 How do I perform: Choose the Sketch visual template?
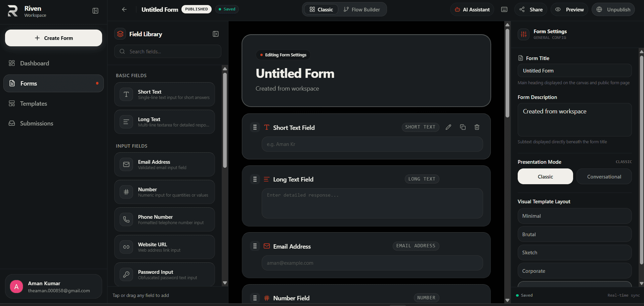coord(574,253)
